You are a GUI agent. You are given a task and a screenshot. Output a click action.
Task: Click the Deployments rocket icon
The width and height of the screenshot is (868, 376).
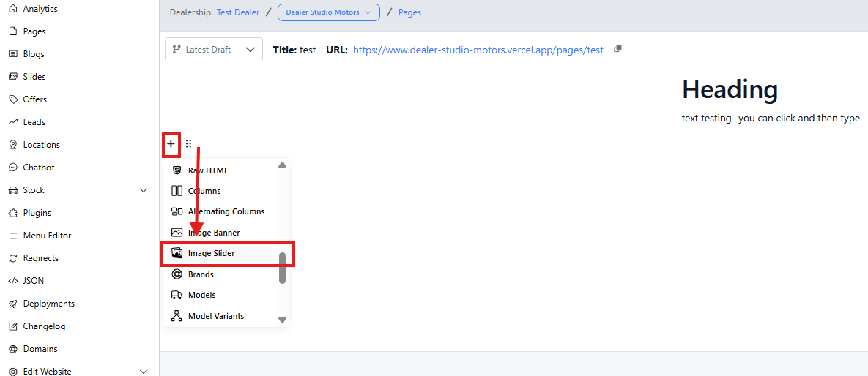click(x=12, y=304)
